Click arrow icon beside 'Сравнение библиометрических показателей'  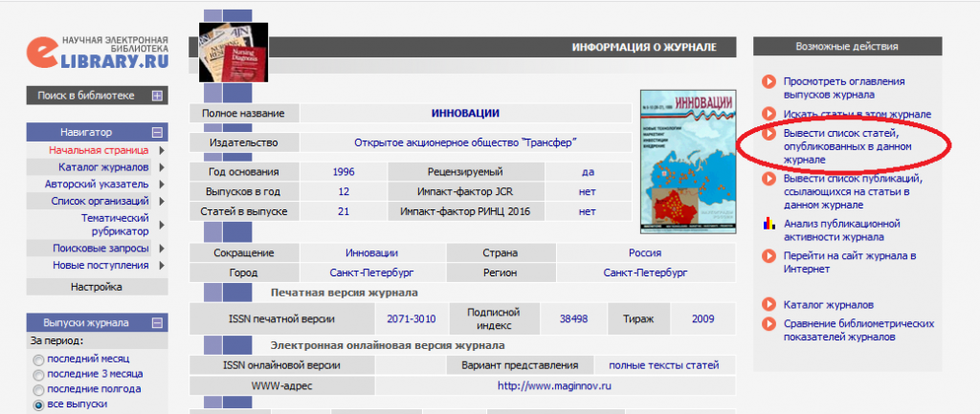pos(768,324)
